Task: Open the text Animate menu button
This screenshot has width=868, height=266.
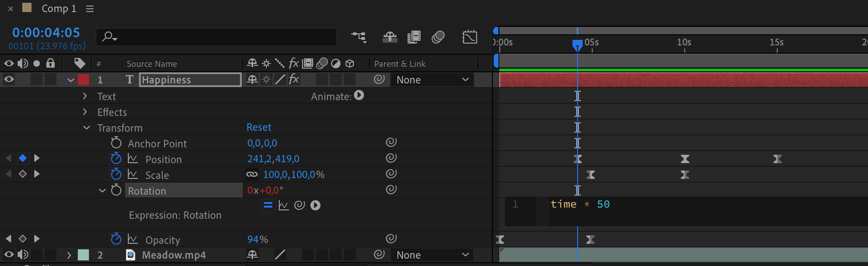Action: pos(359,95)
